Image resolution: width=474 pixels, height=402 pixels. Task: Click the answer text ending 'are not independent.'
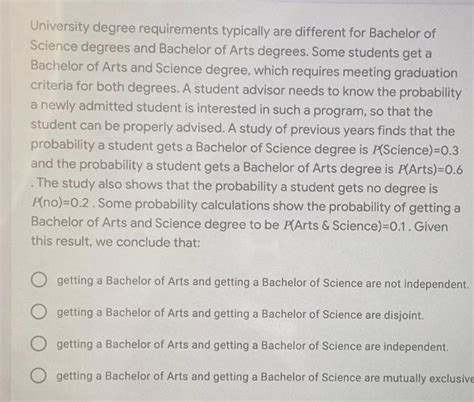[263, 283]
